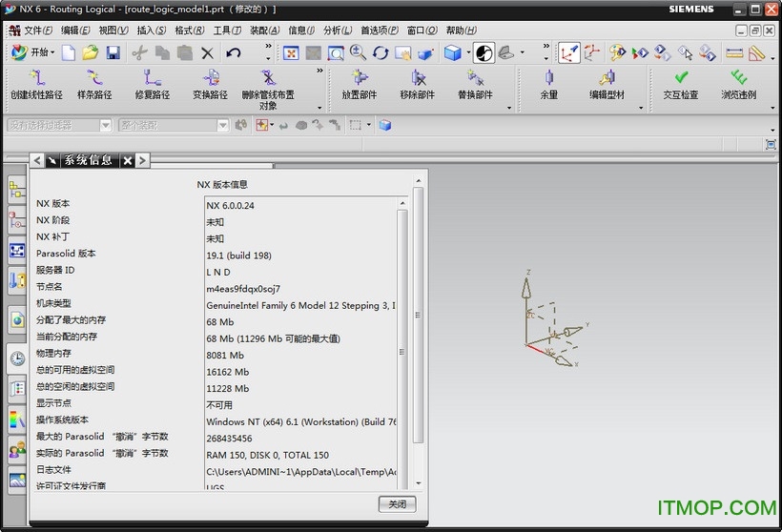Click the 关闭 button
The image size is (782, 532).
[397, 504]
